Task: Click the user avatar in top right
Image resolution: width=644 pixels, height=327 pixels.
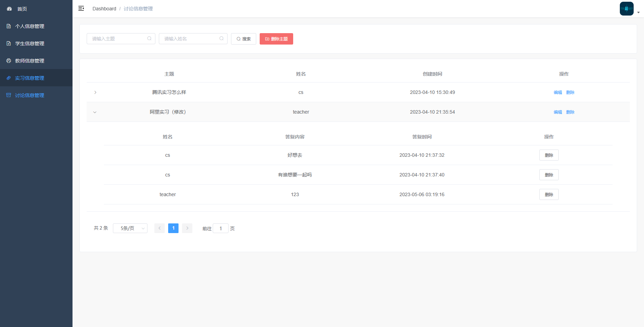Action: [626, 9]
